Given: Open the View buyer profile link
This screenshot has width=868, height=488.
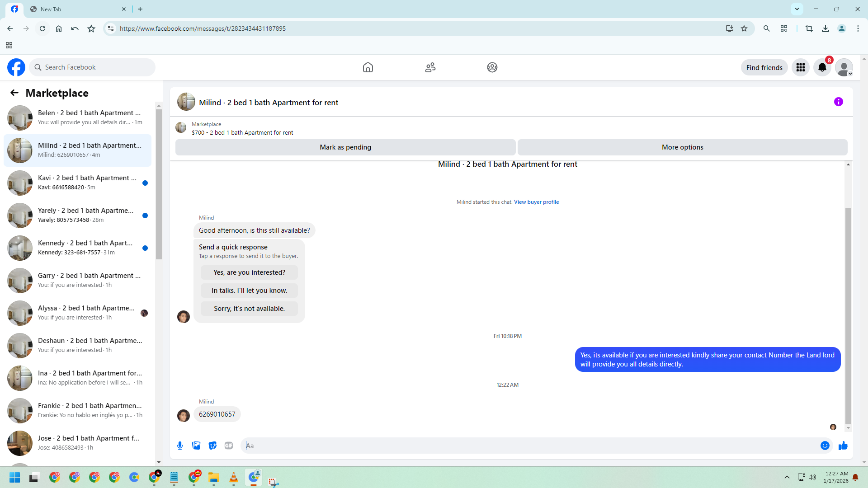Looking at the screenshot, I should [536, 202].
